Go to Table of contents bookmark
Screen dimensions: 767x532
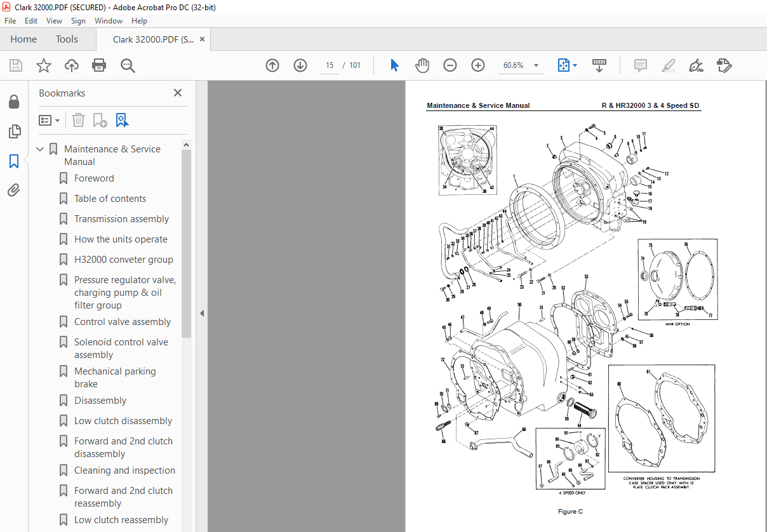pyautogui.click(x=110, y=199)
